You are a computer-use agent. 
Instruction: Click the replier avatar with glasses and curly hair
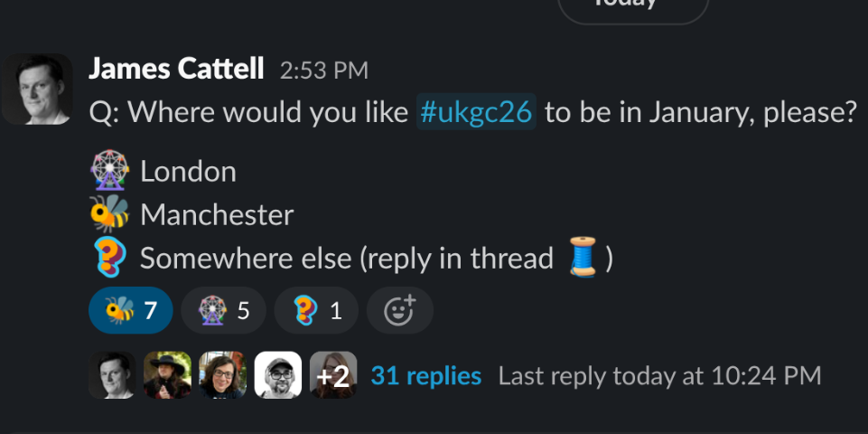(x=222, y=374)
